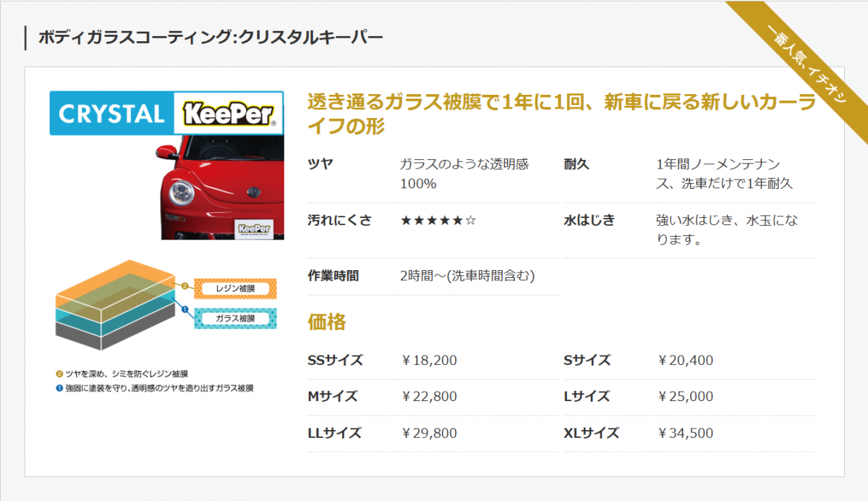The image size is (868, 501).
Task: Click the five-star 汚れにくさ rating
Action: click(x=438, y=220)
